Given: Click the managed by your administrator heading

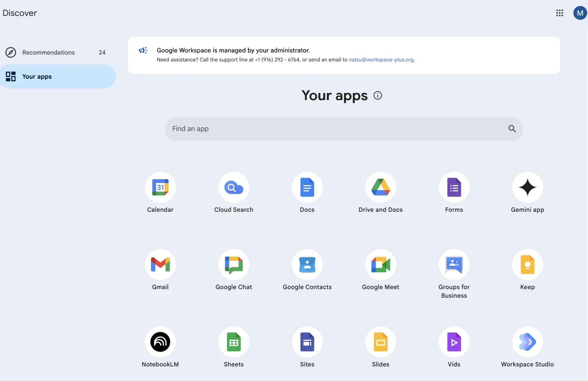Looking at the screenshot, I should pos(233,50).
